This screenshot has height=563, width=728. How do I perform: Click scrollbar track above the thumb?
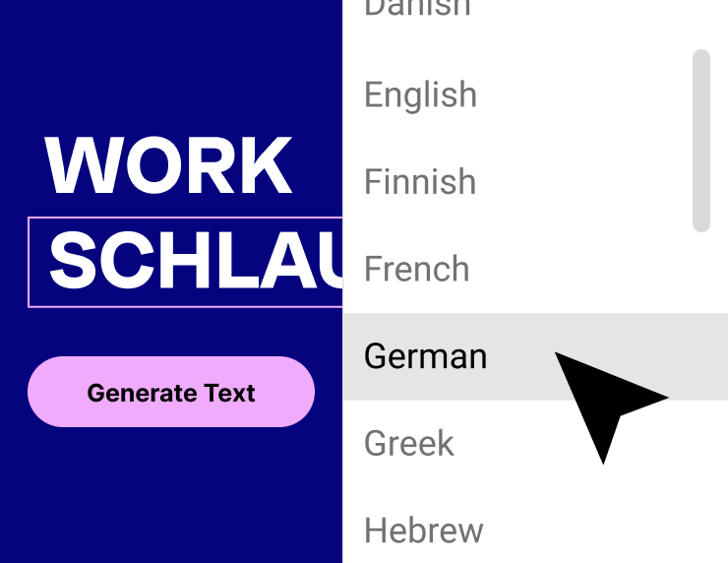(701, 24)
